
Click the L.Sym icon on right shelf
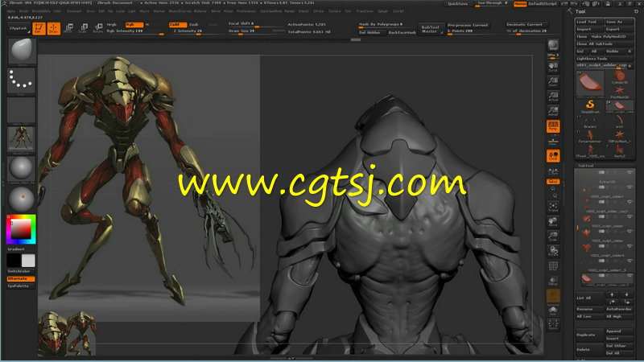[x=553, y=171]
